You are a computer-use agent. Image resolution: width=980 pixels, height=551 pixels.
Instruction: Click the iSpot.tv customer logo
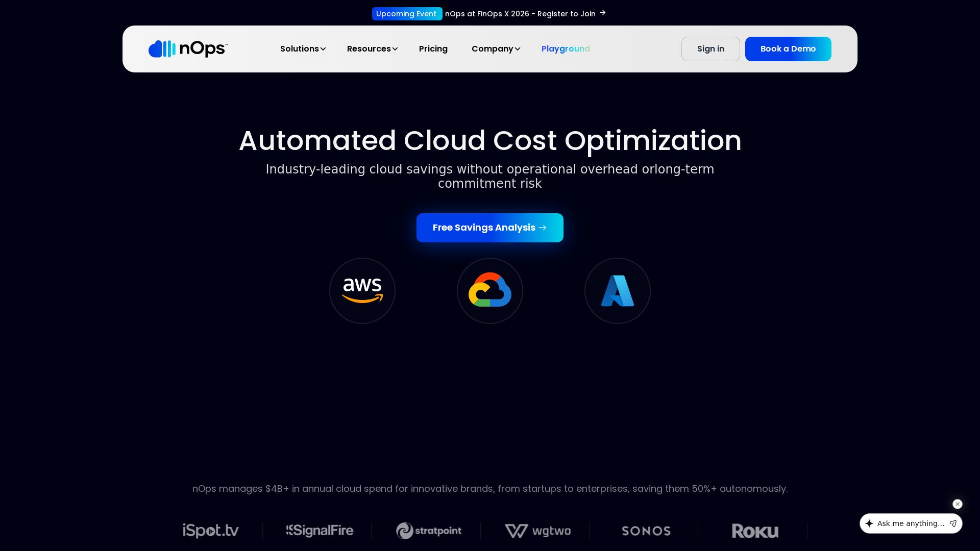pos(211,531)
